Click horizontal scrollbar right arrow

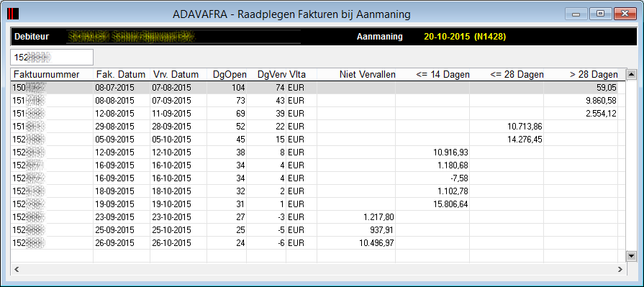click(x=620, y=269)
